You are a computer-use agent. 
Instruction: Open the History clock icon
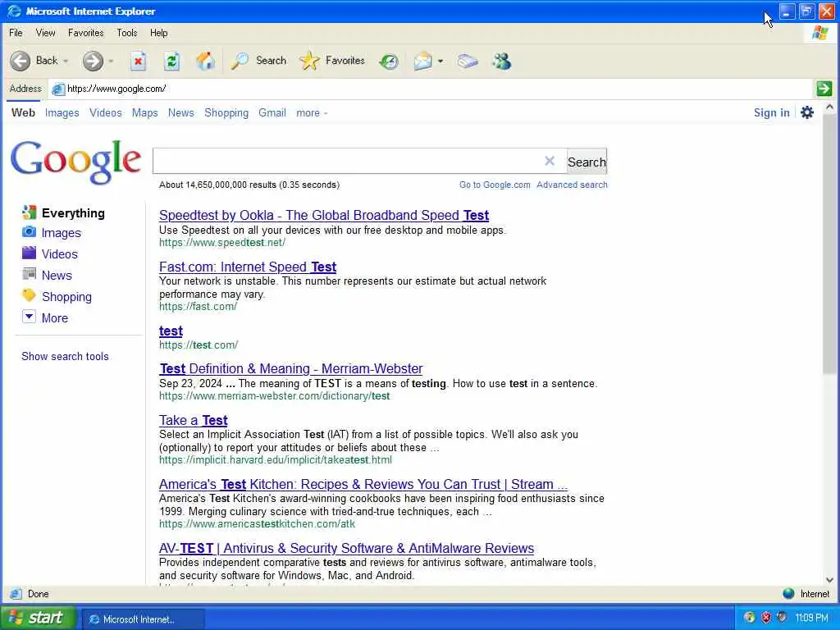point(389,62)
